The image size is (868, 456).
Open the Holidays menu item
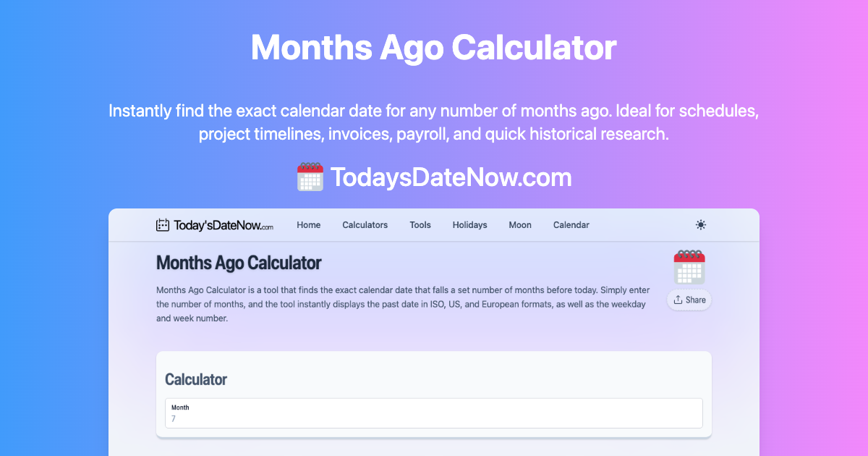[469, 224]
